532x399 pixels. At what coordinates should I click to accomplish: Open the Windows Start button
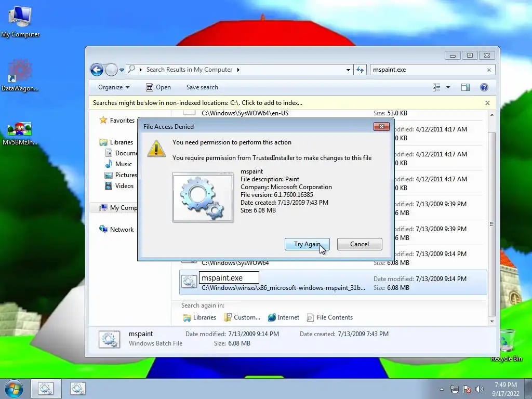pyautogui.click(x=14, y=389)
